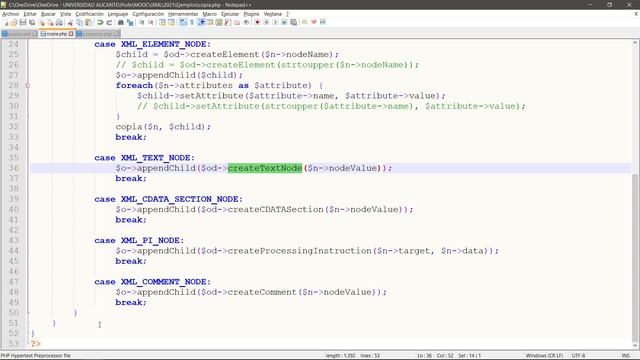Toggle the Function List panel icon

tap(228, 22)
